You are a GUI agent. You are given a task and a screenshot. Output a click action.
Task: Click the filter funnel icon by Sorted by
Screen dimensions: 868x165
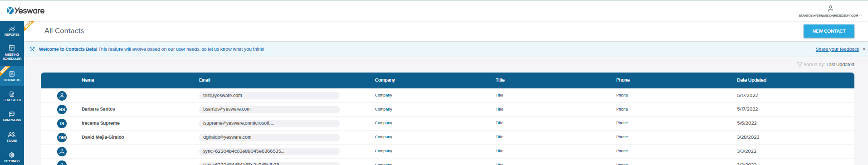coord(800,65)
